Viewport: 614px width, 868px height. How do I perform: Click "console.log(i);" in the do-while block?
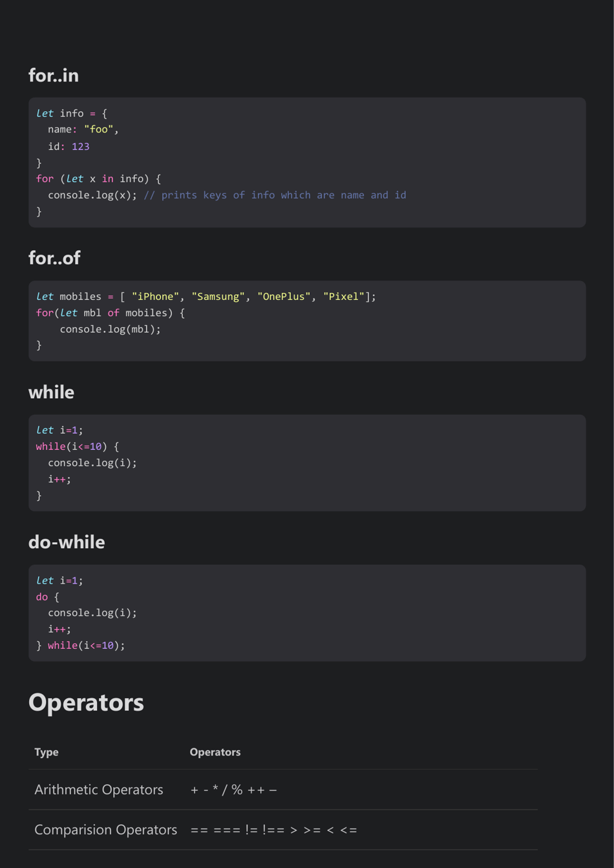pos(92,613)
